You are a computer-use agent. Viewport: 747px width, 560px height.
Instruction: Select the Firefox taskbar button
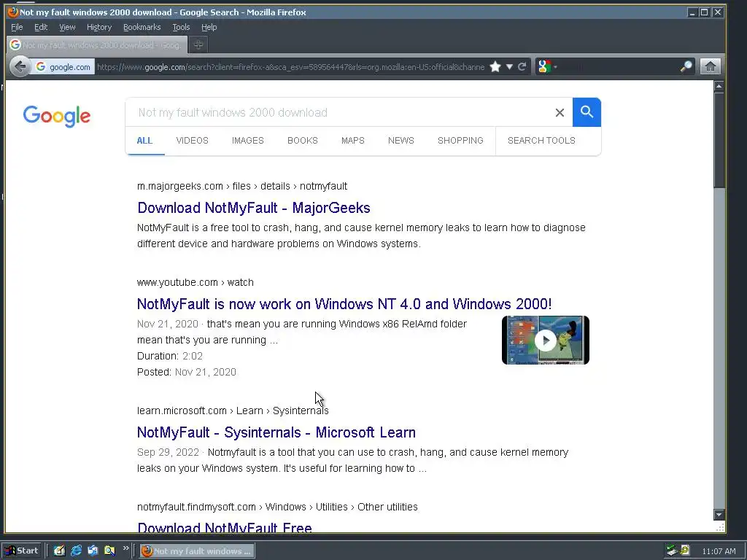coord(197,551)
